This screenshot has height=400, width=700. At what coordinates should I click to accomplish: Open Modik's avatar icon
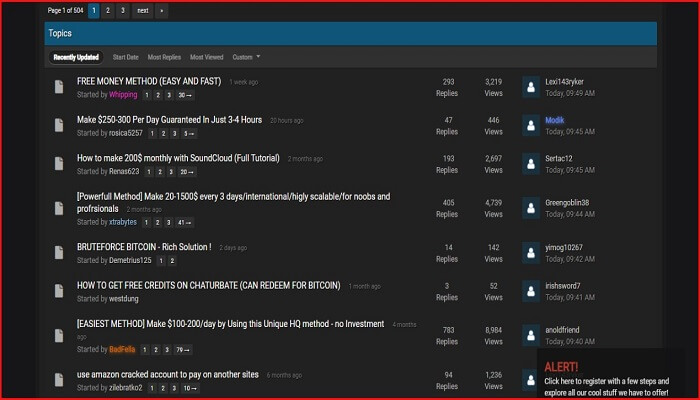click(x=530, y=125)
